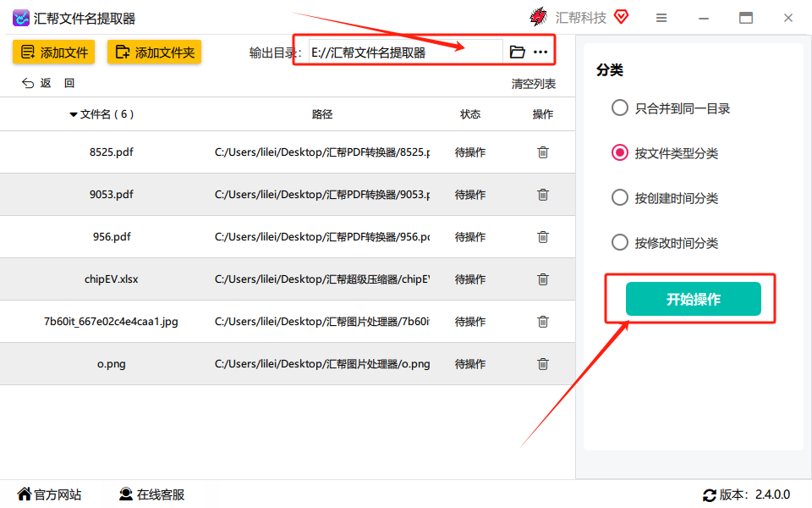812x508 pixels.
Task: Select file name 7b60it_667e02c4e4caa1.jpg
Action: click(111, 322)
